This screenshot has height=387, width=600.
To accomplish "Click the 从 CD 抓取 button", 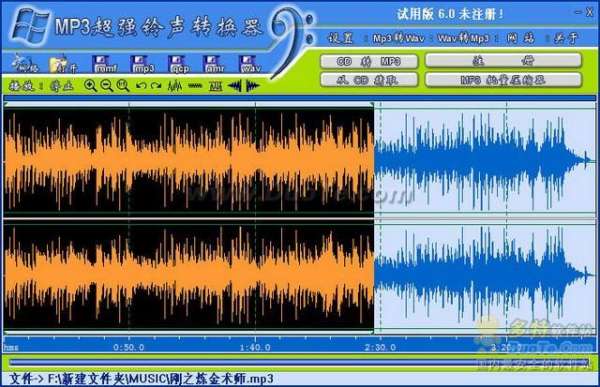I will (369, 80).
